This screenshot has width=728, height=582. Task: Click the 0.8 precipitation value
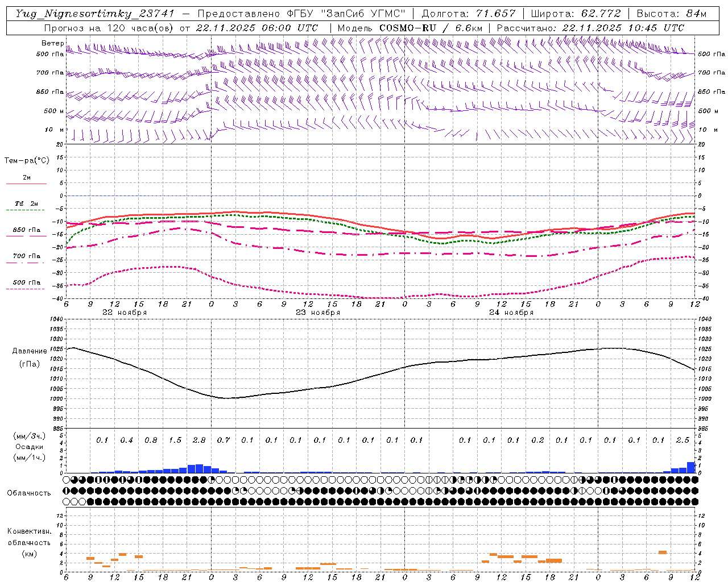(151, 440)
